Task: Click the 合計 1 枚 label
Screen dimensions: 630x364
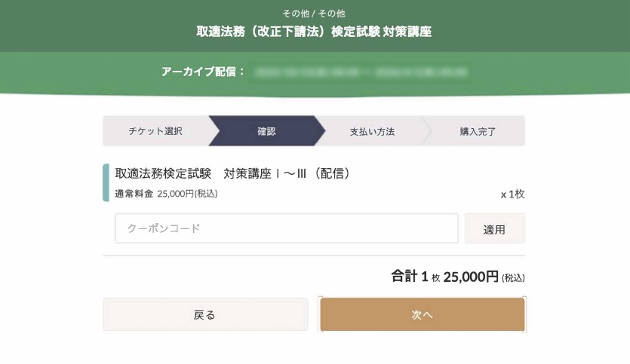Action: point(415,277)
